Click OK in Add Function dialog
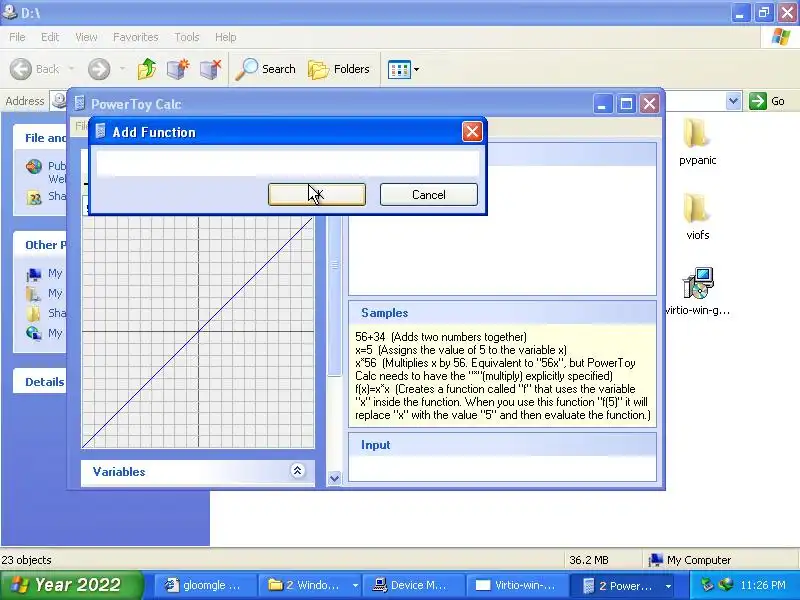The image size is (800, 600). [x=317, y=194]
